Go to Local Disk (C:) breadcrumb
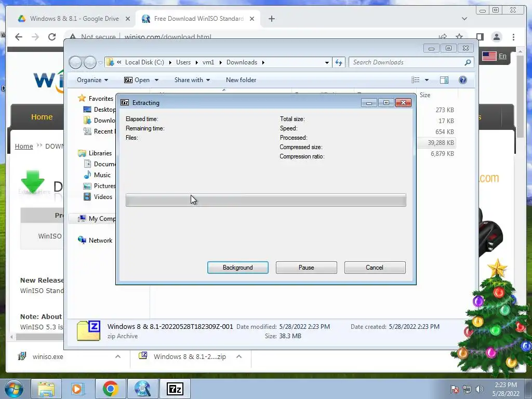Screen dimensions: 532x399 coord(144,62)
